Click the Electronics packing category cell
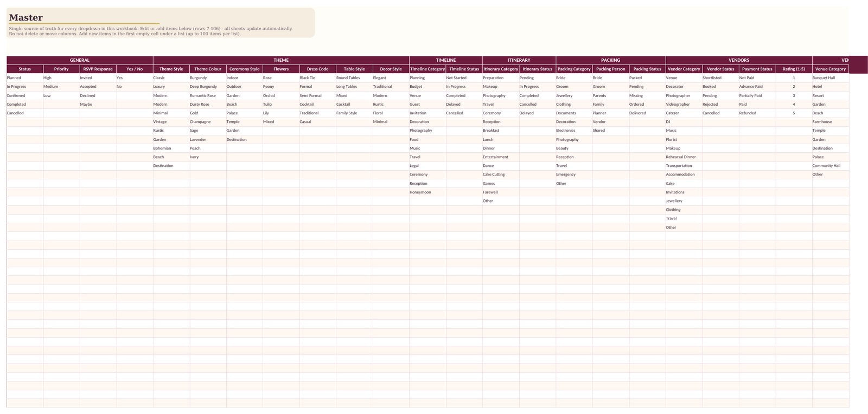 (x=574, y=131)
